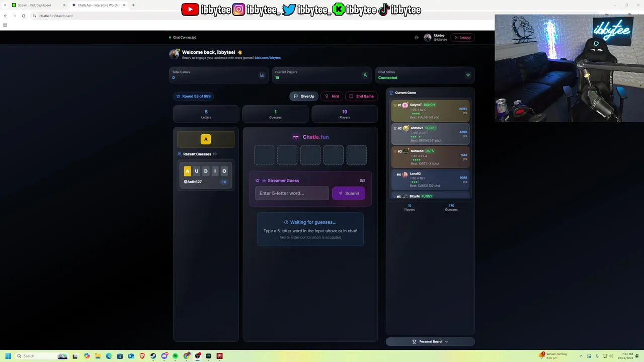Open the Windows Start menu
644x362 pixels.
tap(8, 356)
